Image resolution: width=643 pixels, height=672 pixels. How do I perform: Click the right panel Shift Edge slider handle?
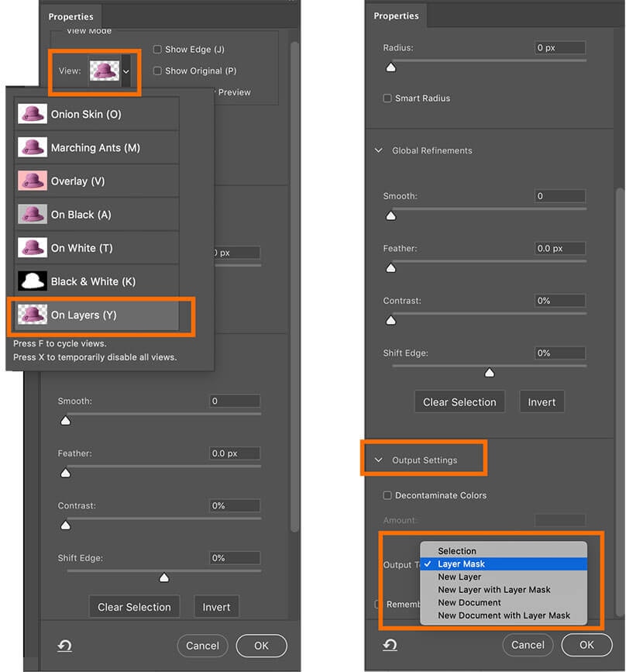489,373
